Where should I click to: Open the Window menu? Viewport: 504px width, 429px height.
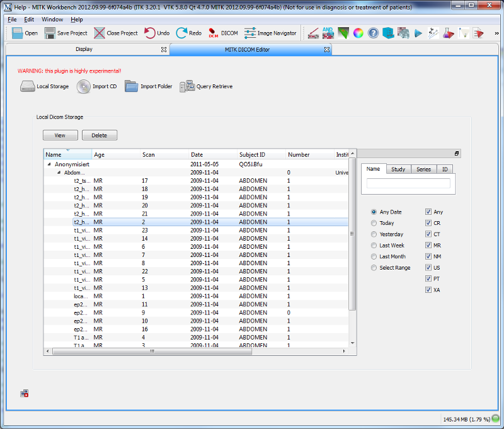tap(52, 20)
